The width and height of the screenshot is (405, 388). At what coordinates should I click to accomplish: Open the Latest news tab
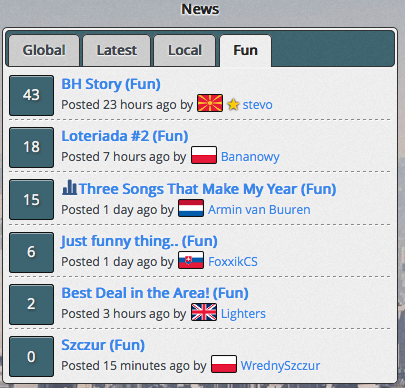pyautogui.click(x=117, y=50)
